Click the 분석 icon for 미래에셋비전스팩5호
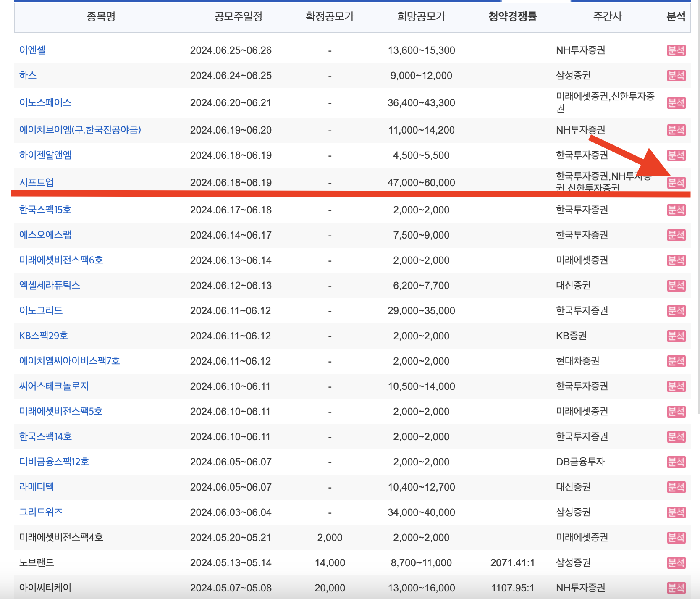This screenshot has width=700, height=599. pyautogui.click(x=676, y=412)
